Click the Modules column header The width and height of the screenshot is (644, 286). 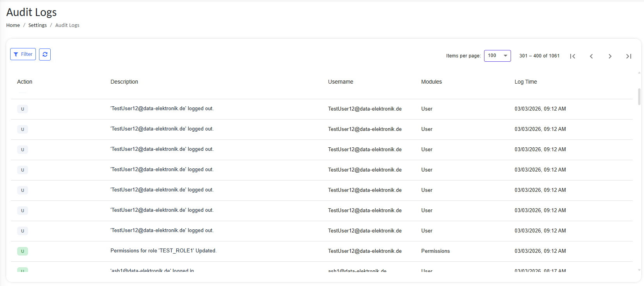[x=431, y=82]
